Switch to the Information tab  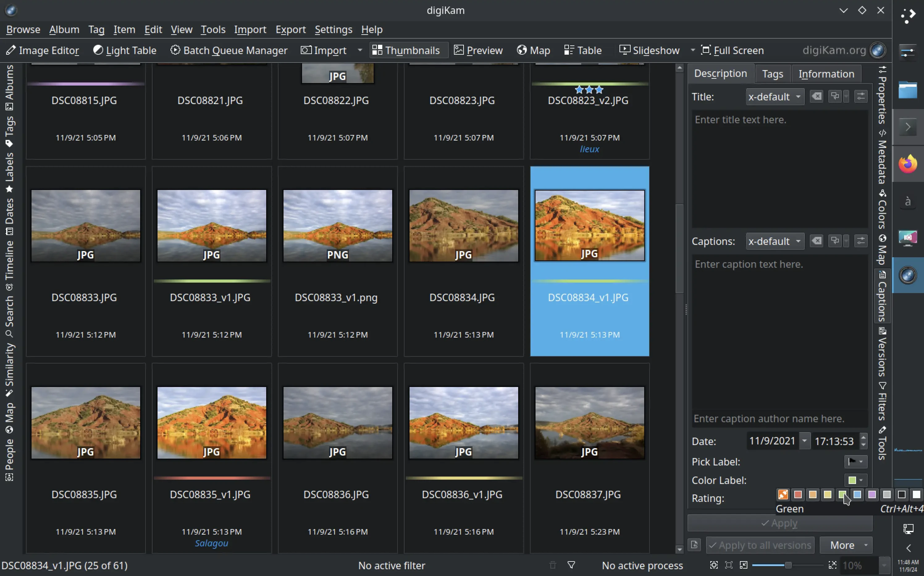(x=826, y=74)
